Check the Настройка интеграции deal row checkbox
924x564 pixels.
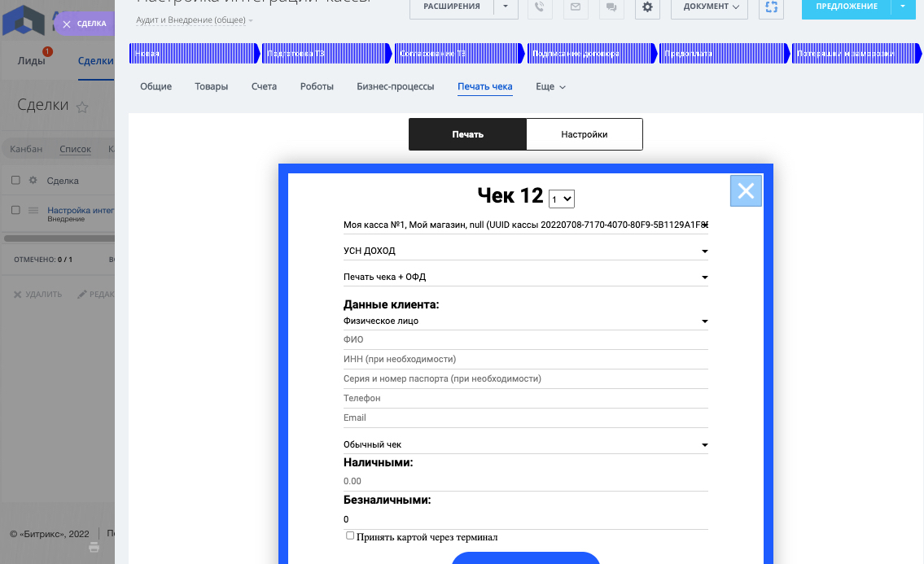pyautogui.click(x=16, y=211)
